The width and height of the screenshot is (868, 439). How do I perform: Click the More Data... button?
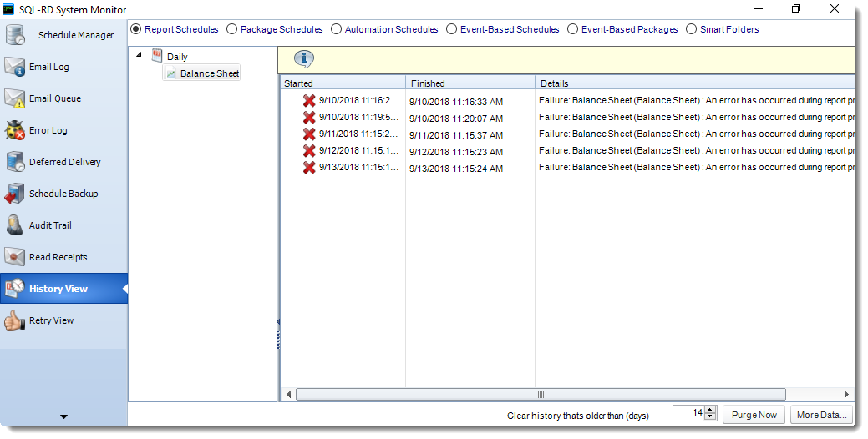pos(821,415)
